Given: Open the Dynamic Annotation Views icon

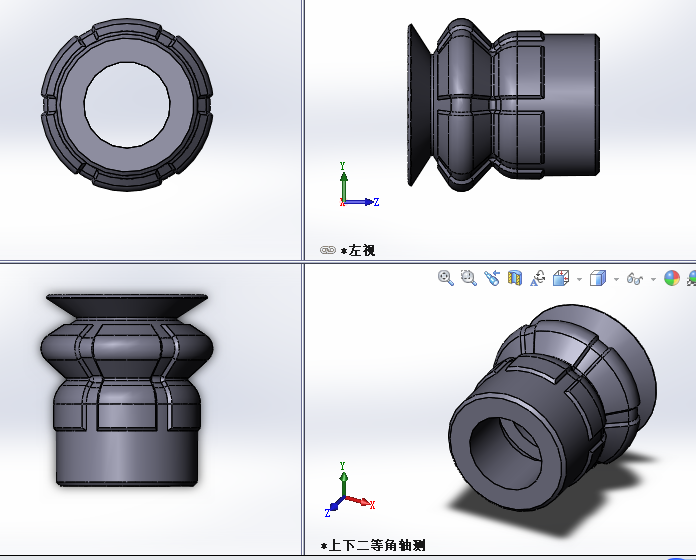Looking at the screenshot, I should tap(538, 278).
